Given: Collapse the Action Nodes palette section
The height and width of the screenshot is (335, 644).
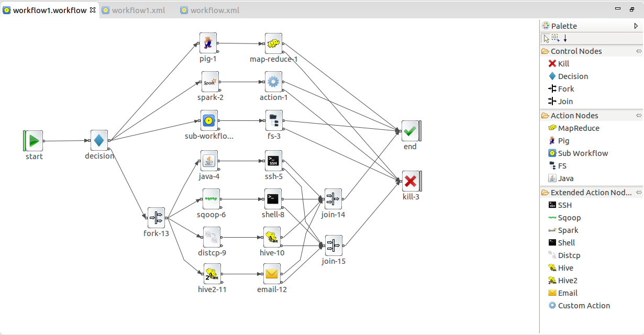Looking at the screenshot, I should pos(639,115).
